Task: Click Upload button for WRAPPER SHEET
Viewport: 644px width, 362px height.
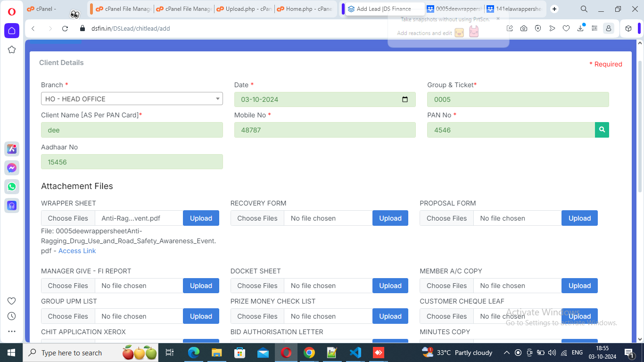Action: [201, 218]
